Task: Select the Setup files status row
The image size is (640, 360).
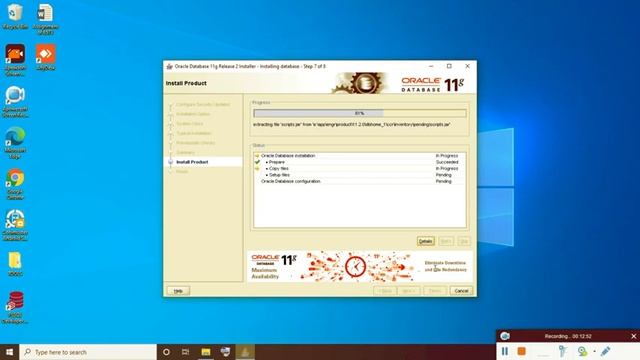Action: (359, 175)
